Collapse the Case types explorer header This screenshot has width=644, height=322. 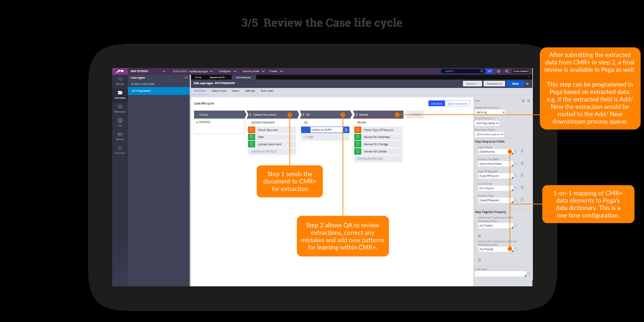[186, 78]
